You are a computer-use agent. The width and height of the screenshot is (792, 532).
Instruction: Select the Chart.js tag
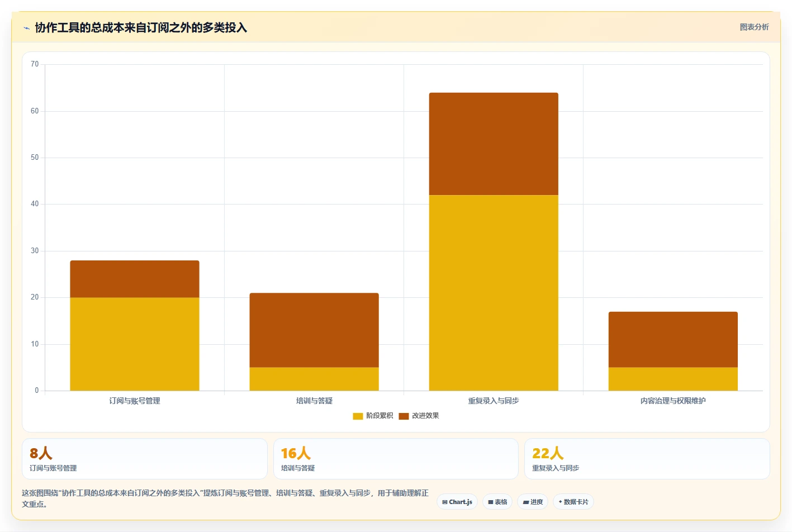coord(457,502)
